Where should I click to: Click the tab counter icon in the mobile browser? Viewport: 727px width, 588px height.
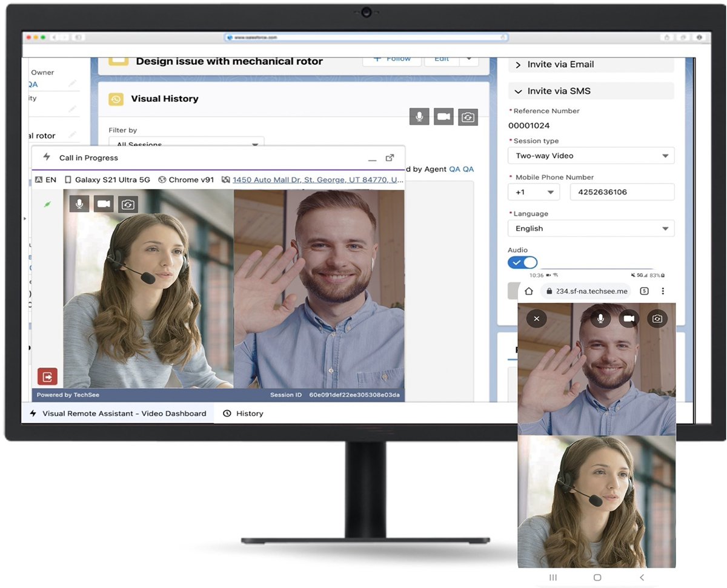(645, 291)
